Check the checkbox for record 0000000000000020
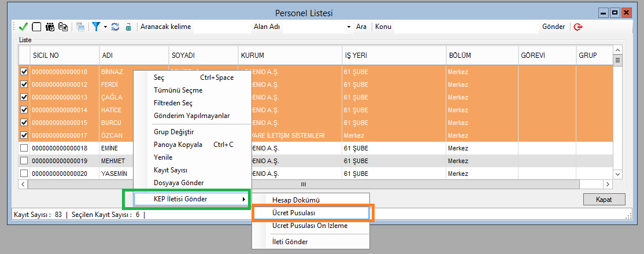Image resolution: width=644 pixels, height=254 pixels. click(24, 174)
